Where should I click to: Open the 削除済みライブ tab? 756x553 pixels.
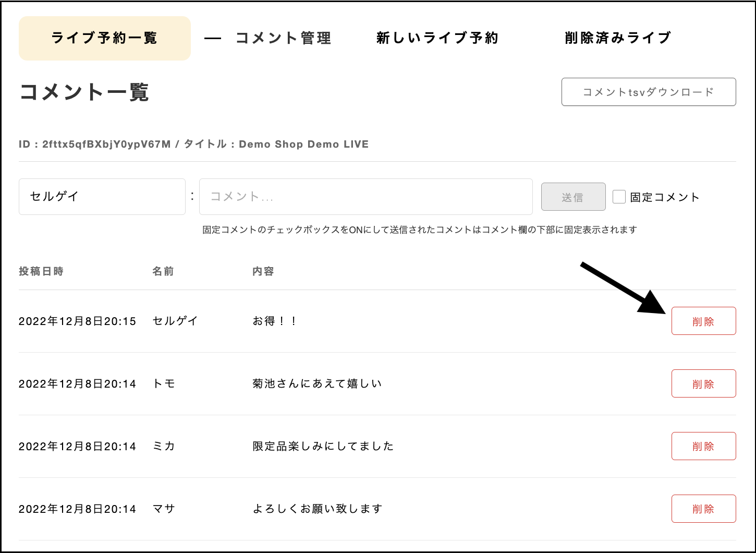click(618, 38)
